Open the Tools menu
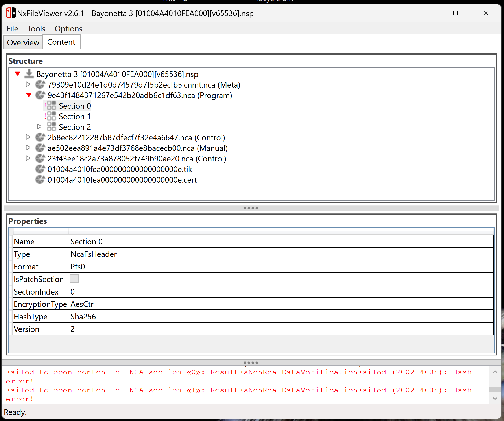504x421 pixels. (36, 29)
